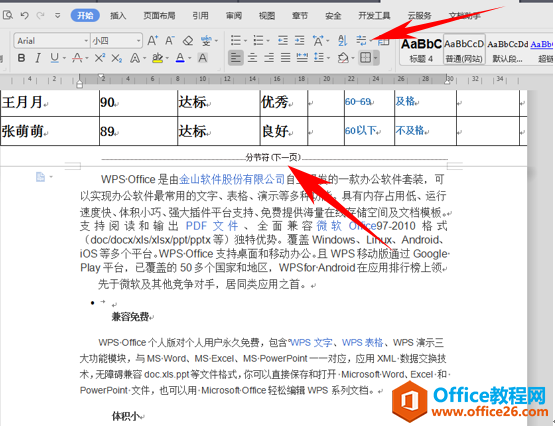Open underline style dropdown arrow
The image size is (555, 429).
pyautogui.click(x=64, y=58)
